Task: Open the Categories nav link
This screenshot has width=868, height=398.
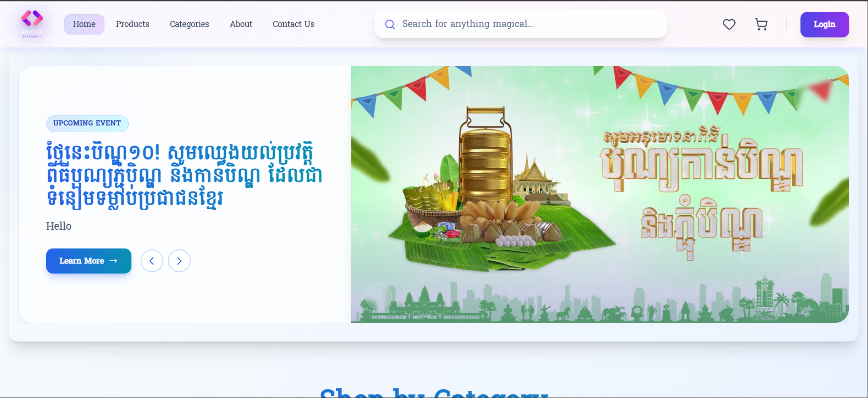Action: 189,24
